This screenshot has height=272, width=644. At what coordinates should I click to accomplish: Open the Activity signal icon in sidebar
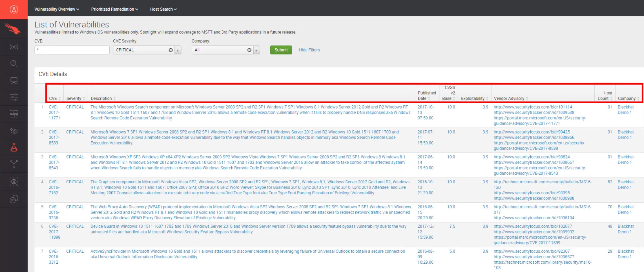point(14,47)
